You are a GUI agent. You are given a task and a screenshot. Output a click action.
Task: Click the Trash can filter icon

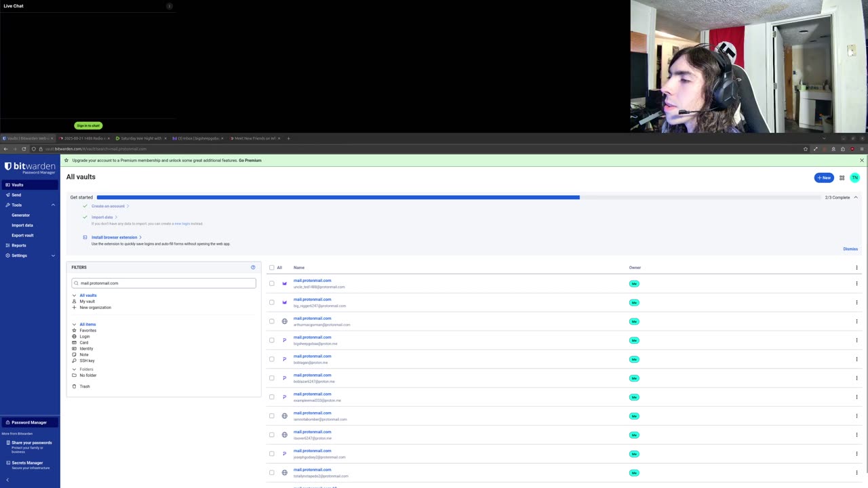coord(75,386)
